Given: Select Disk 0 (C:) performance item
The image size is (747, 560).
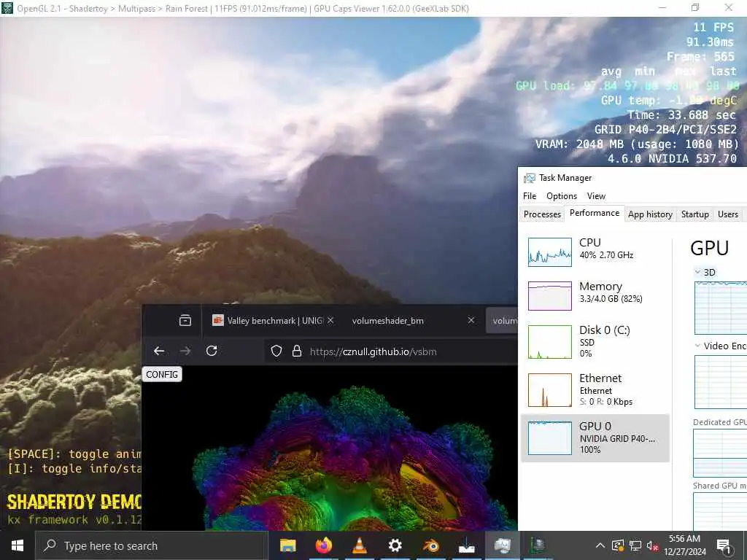Looking at the screenshot, I should [x=595, y=341].
